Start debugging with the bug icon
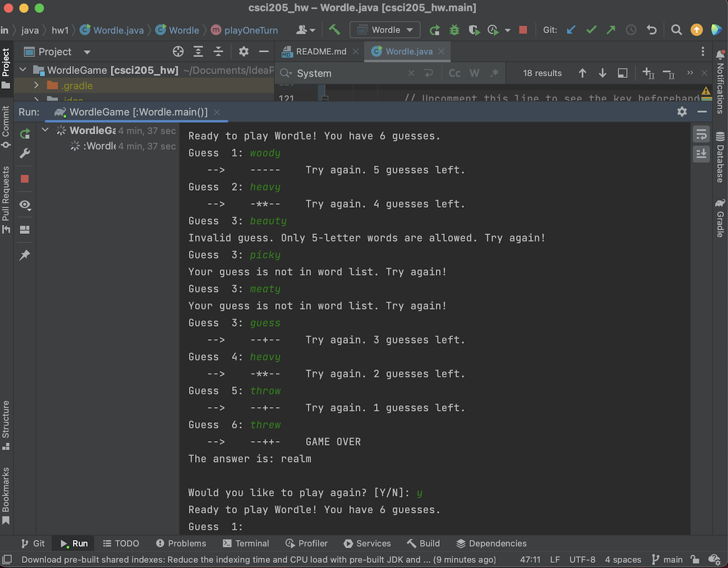 pos(454,30)
